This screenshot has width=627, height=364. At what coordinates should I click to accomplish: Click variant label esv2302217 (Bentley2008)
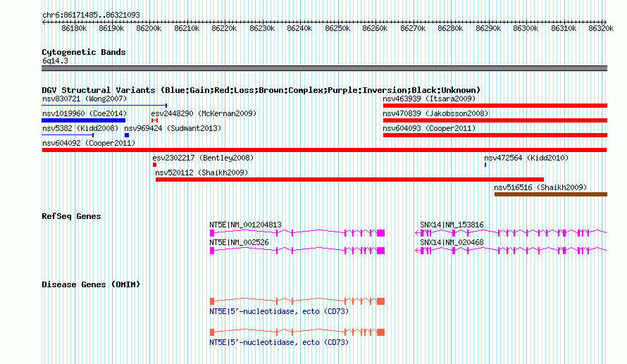[x=203, y=158]
